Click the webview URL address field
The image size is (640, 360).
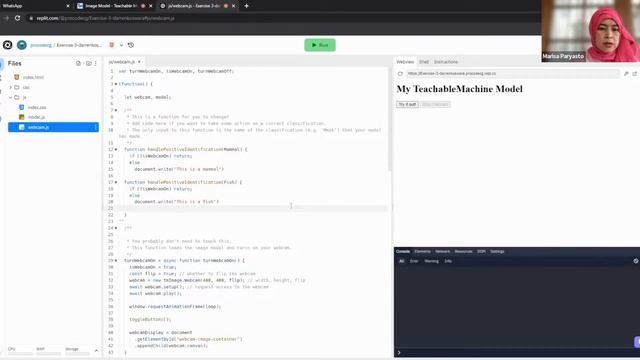point(512,73)
